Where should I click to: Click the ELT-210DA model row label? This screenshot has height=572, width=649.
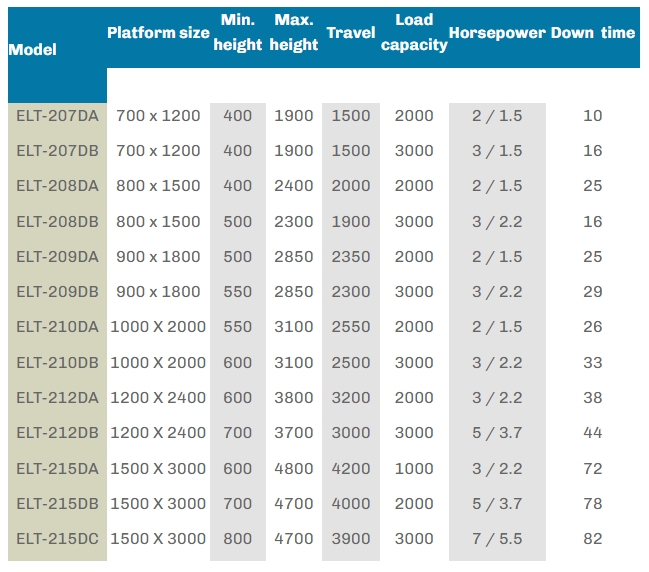pos(58,327)
